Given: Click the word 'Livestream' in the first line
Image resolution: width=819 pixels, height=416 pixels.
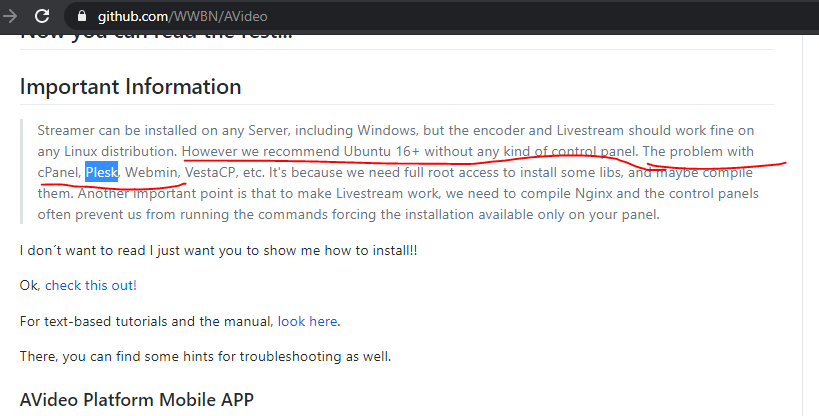Looking at the screenshot, I should (590, 130).
